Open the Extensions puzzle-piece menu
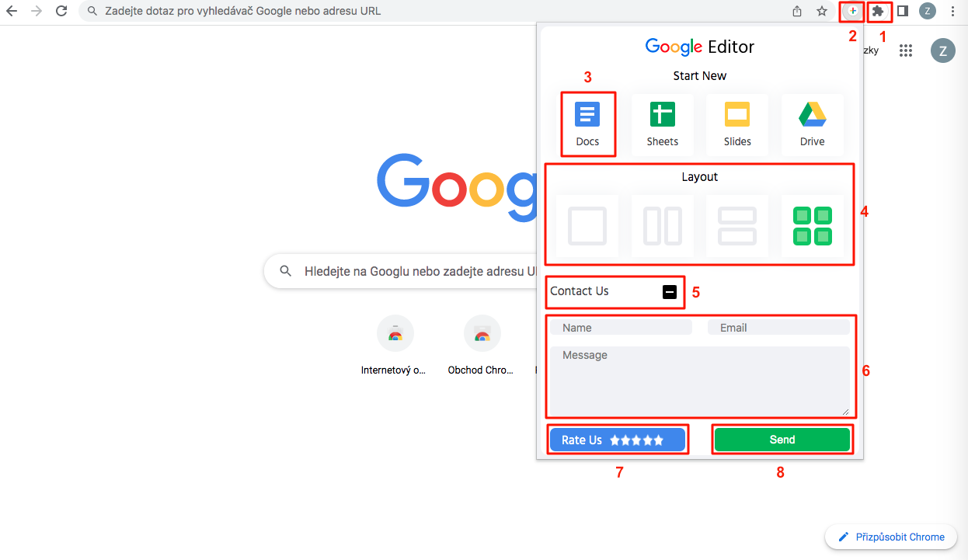 879,11
